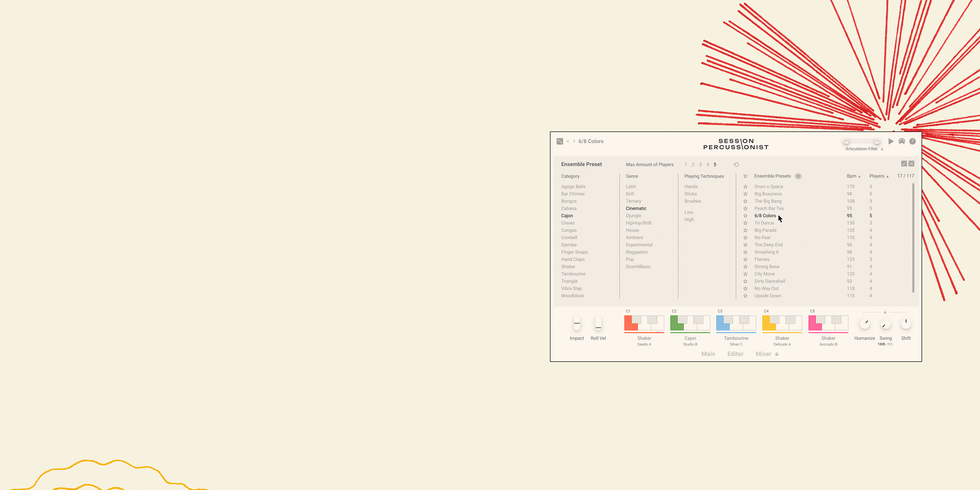The width and height of the screenshot is (980, 490).
Task: Star the No Fear preset
Action: tap(745, 238)
